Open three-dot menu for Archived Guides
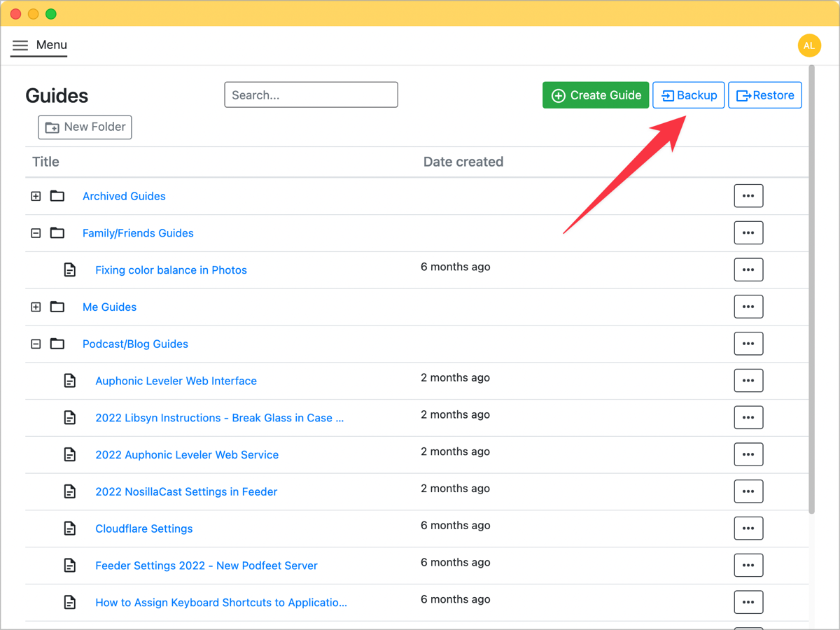840x630 pixels. [748, 196]
